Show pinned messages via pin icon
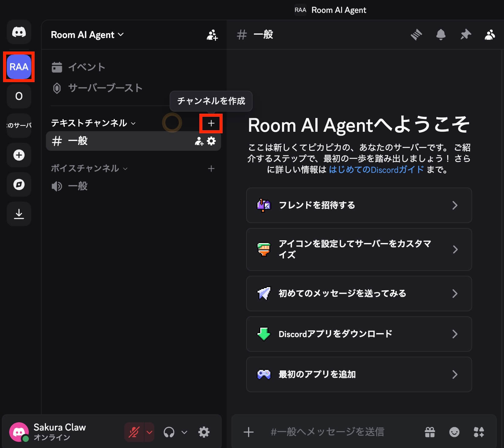 [465, 35]
